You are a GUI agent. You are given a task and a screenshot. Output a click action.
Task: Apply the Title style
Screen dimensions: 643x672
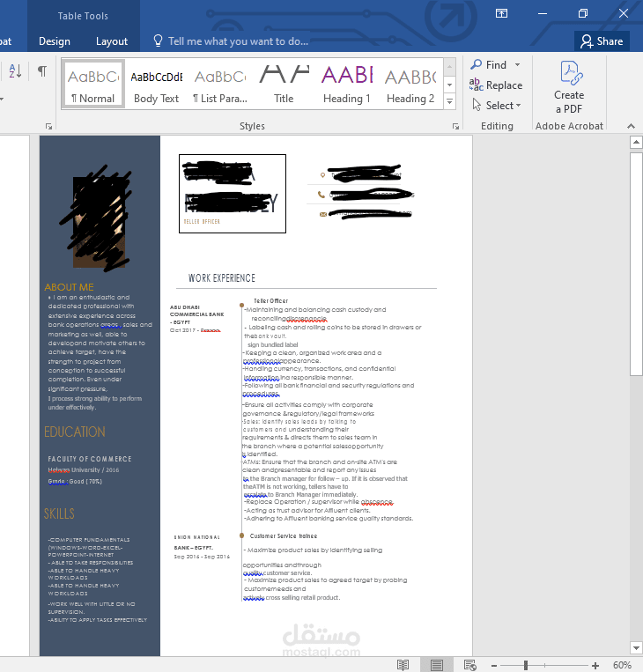[284, 84]
